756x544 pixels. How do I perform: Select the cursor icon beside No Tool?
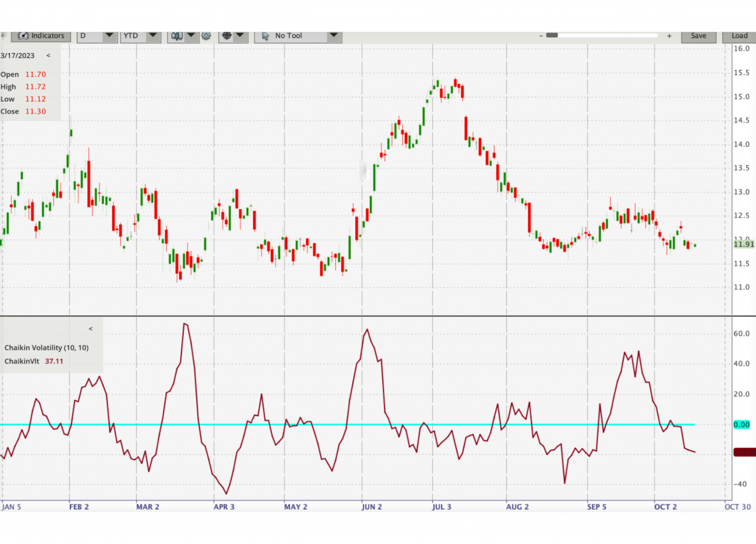(266, 35)
